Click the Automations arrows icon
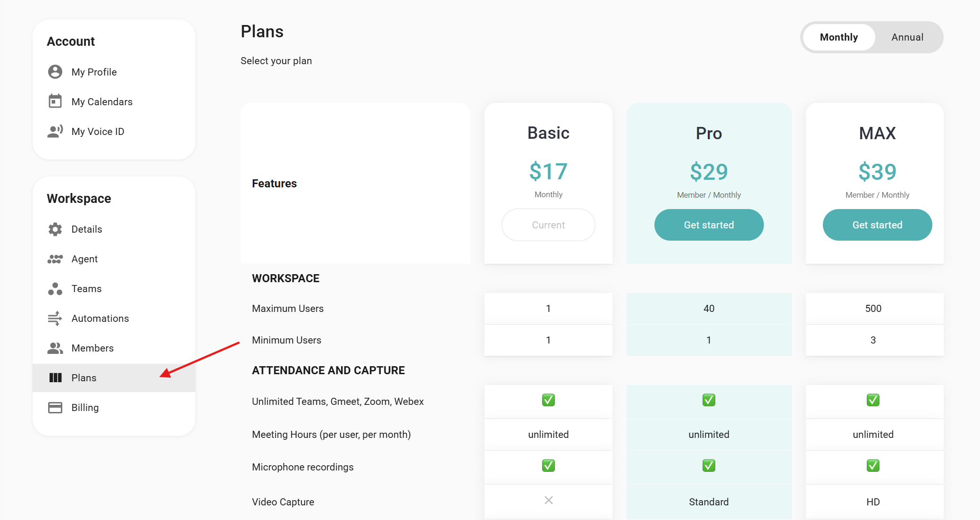 [x=55, y=319]
